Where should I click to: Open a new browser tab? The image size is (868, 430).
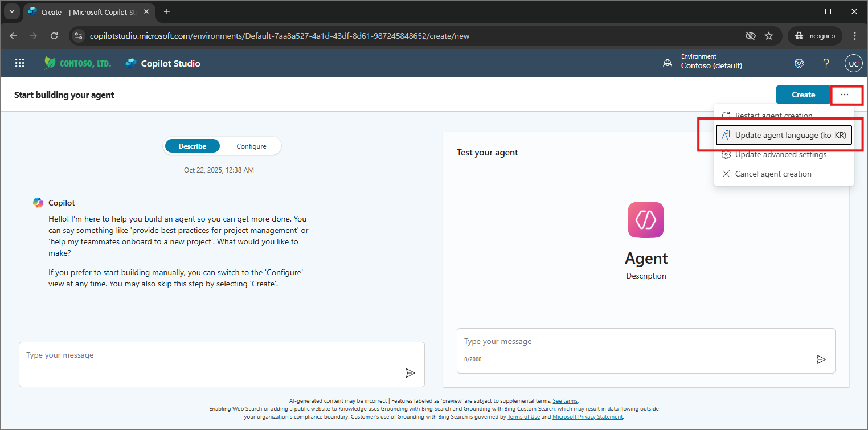166,12
